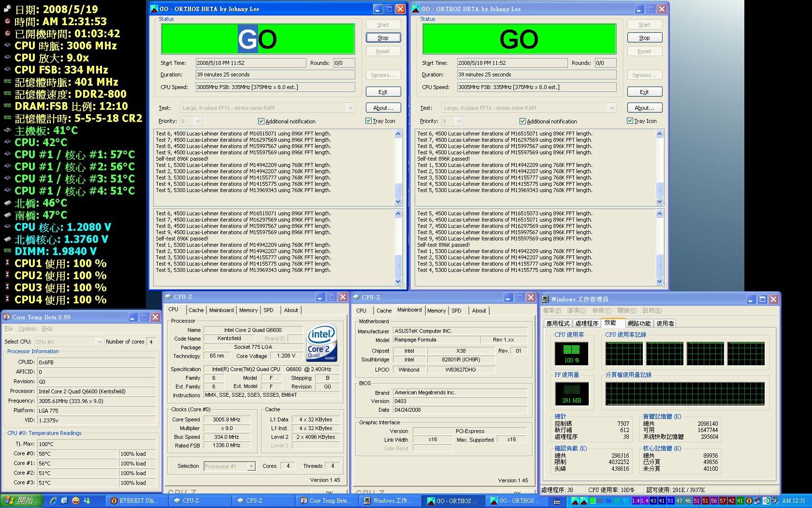The image size is (812, 508).
Task: Click the Core Temp window title icon
Action: (7, 317)
